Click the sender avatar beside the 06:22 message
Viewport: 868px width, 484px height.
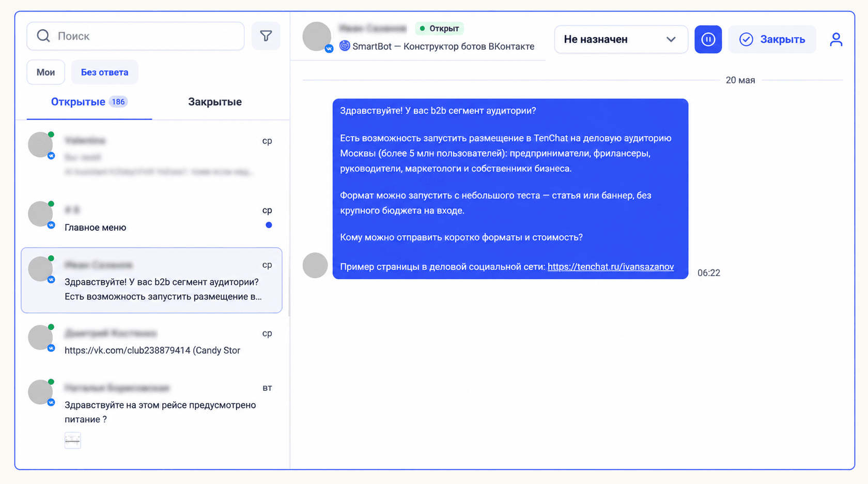tap(315, 265)
